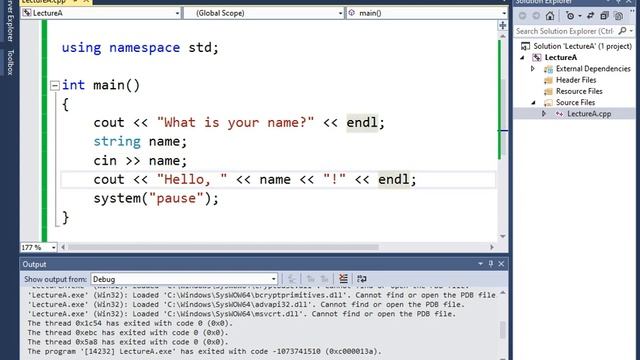Click the Back arrow in Solution Explorer toolbar
Viewport: 640px width, 360px height.
tap(522, 16)
